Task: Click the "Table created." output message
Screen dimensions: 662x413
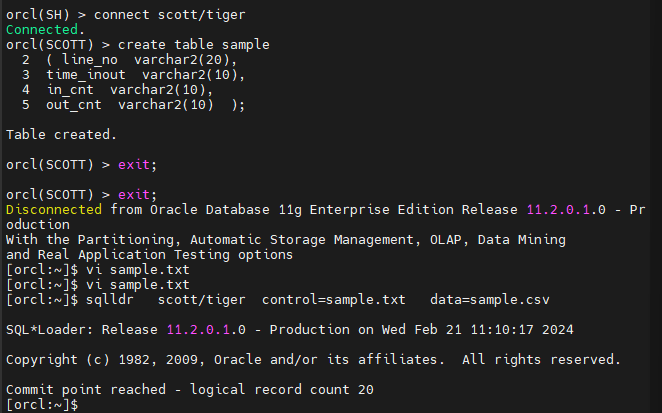Action: click(61, 134)
